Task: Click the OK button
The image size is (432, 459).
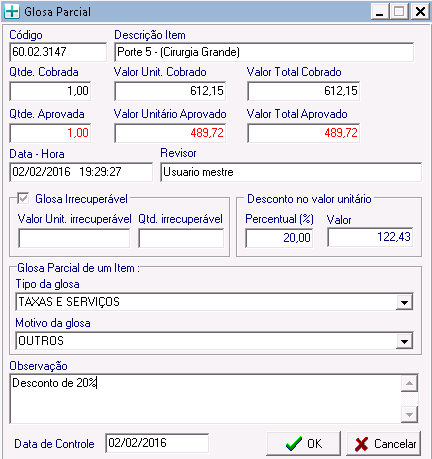Action: tap(303, 443)
